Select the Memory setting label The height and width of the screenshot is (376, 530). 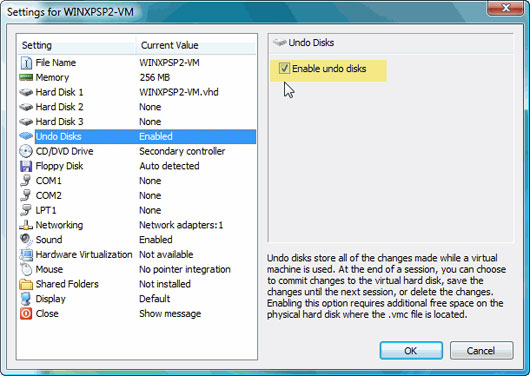(x=52, y=77)
